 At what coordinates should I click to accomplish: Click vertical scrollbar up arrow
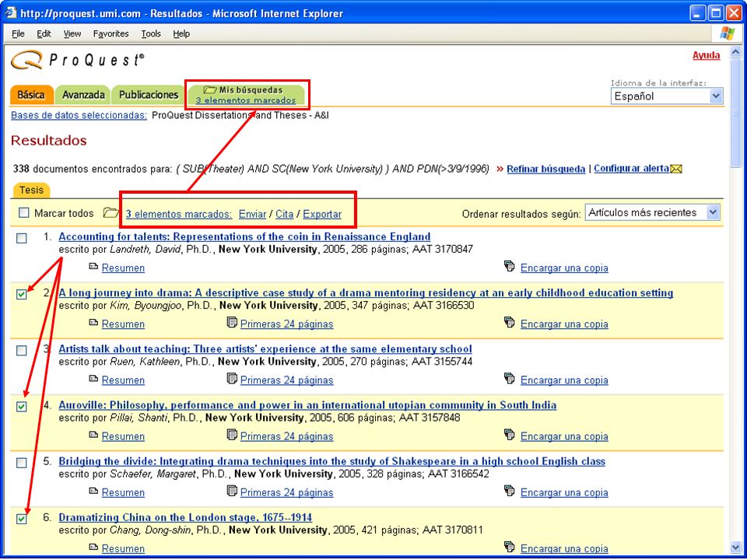click(x=735, y=52)
